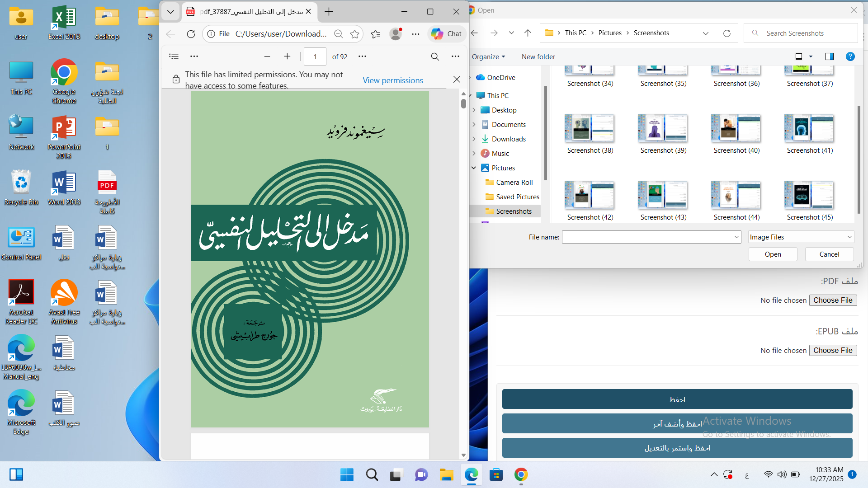Choose File for EPUB upload
The height and width of the screenshot is (488, 868).
pos(833,351)
